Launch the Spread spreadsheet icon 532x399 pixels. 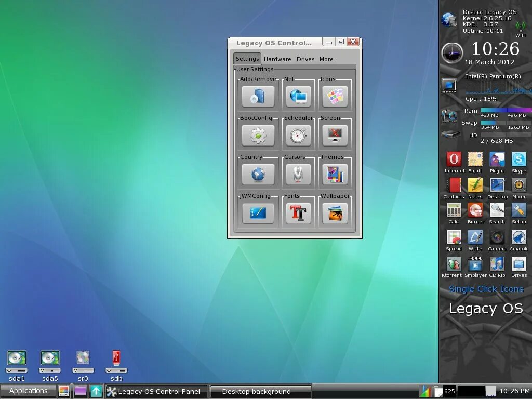[x=454, y=237]
